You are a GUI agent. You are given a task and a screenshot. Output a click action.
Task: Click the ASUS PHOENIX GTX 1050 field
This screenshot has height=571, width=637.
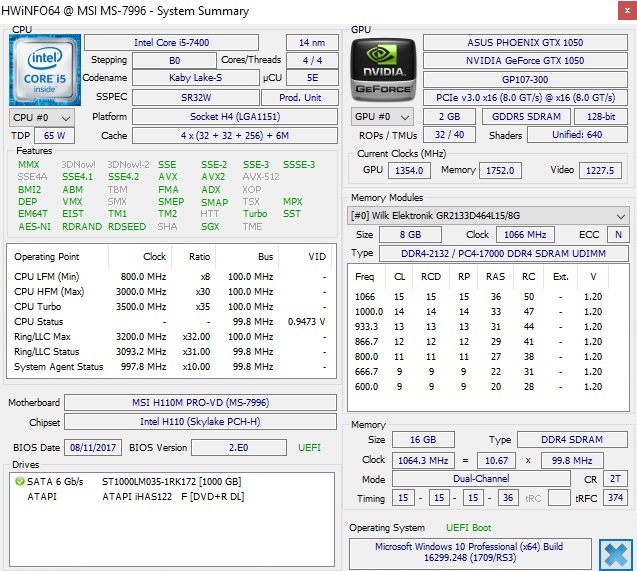tap(525, 43)
